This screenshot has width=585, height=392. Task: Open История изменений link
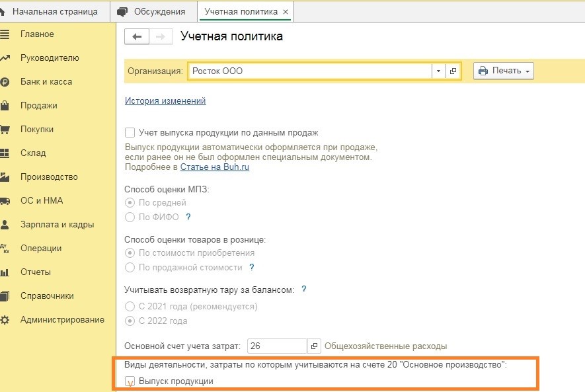[165, 100]
